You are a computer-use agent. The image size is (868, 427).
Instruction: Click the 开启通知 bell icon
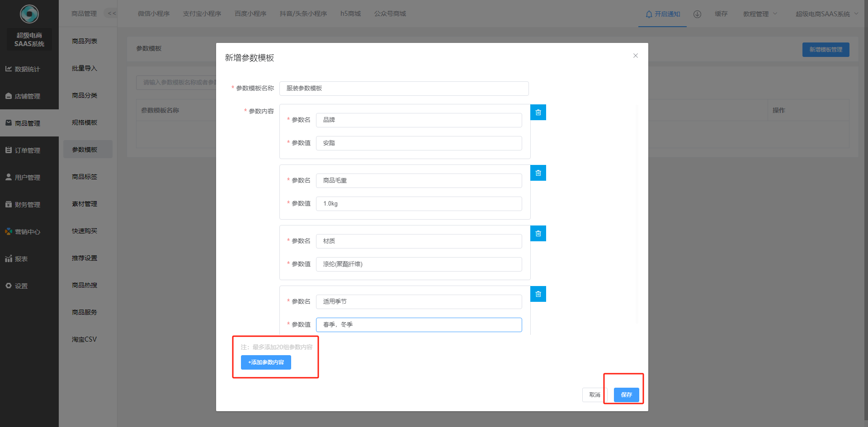649,14
